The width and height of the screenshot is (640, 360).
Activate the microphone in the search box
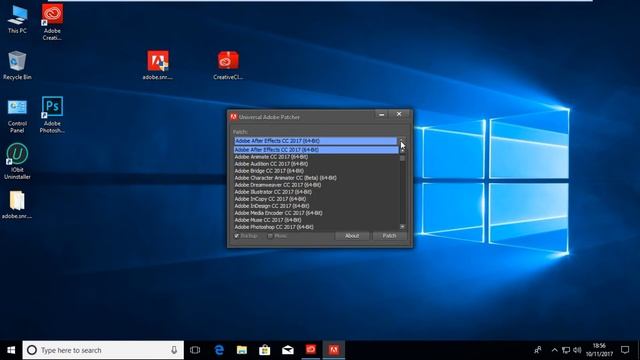[x=174, y=350]
